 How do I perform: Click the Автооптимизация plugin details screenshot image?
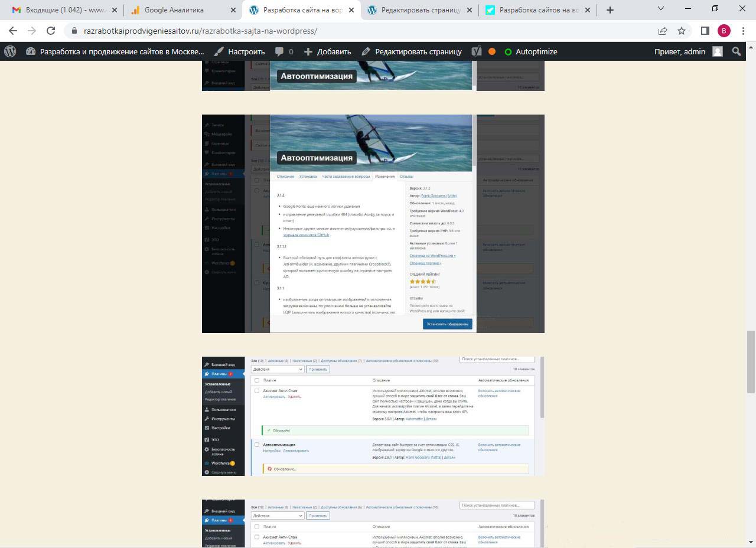(x=373, y=224)
